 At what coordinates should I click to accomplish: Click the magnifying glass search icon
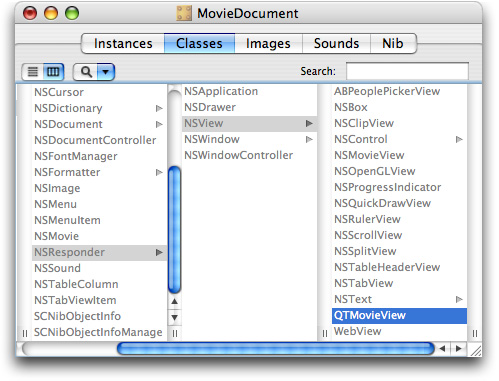point(86,72)
